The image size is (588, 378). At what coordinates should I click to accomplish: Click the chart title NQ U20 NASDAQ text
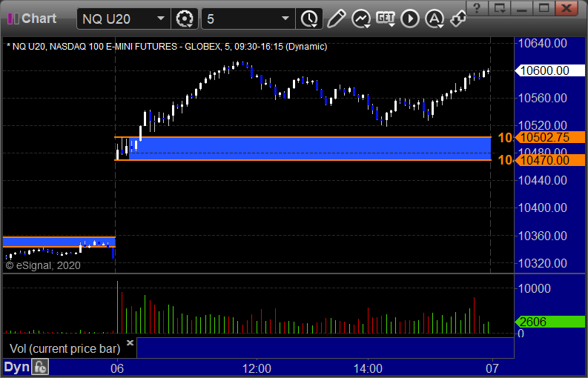coord(167,47)
